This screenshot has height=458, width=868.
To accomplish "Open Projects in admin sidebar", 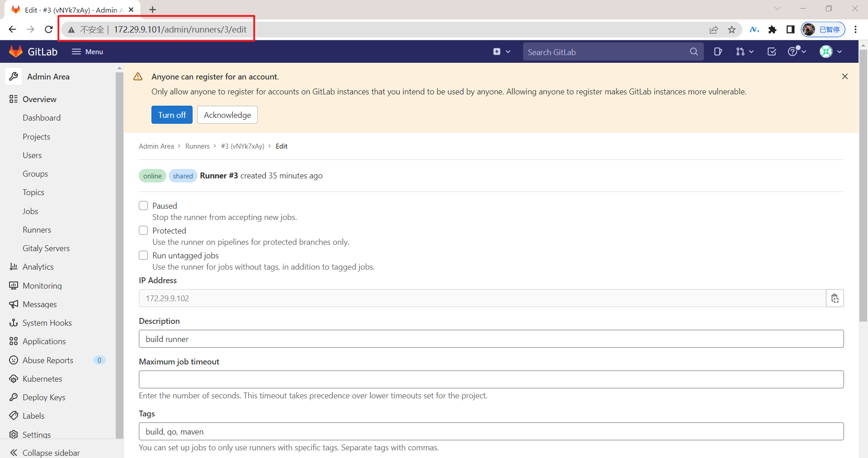I will coord(36,136).
